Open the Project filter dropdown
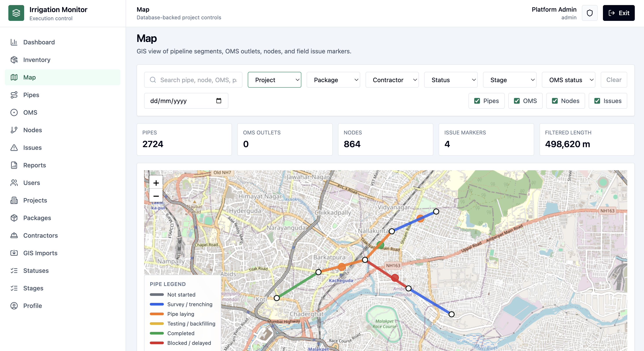The width and height of the screenshot is (644, 351). coord(274,80)
